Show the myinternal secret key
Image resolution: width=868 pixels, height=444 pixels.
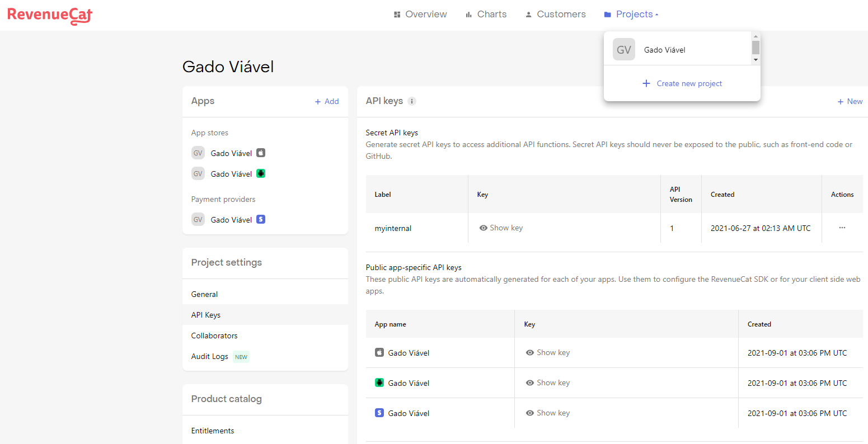(x=501, y=228)
